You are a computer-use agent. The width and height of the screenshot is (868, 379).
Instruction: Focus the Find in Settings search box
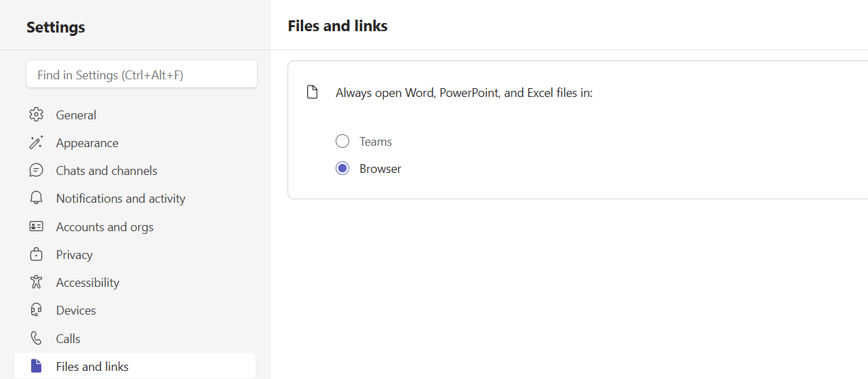tap(142, 75)
